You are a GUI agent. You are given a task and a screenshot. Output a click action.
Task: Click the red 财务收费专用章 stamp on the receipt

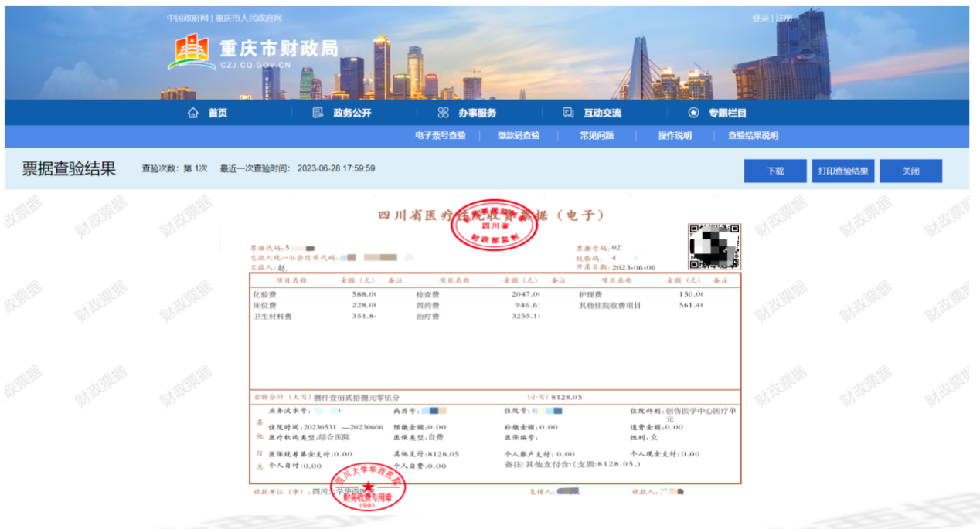click(368, 486)
